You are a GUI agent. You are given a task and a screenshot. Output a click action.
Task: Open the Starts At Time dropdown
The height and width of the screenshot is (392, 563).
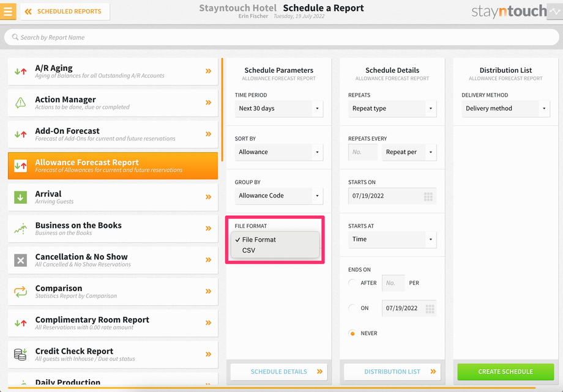392,239
